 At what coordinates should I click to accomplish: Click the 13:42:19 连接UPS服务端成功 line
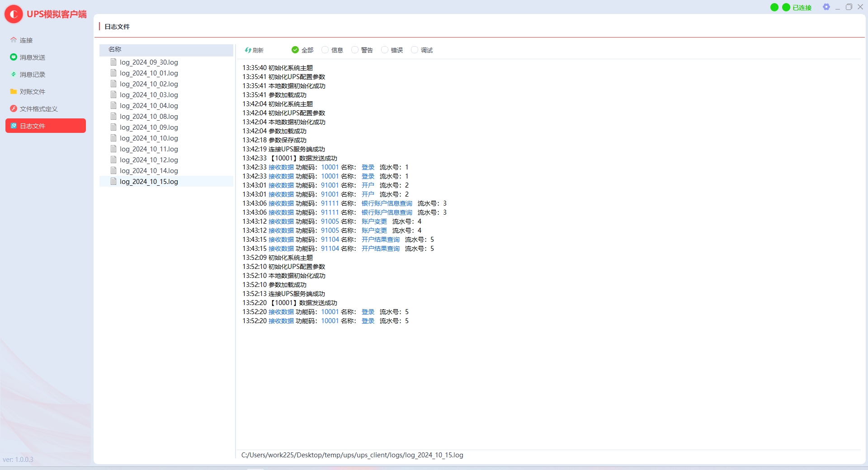point(283,149)
